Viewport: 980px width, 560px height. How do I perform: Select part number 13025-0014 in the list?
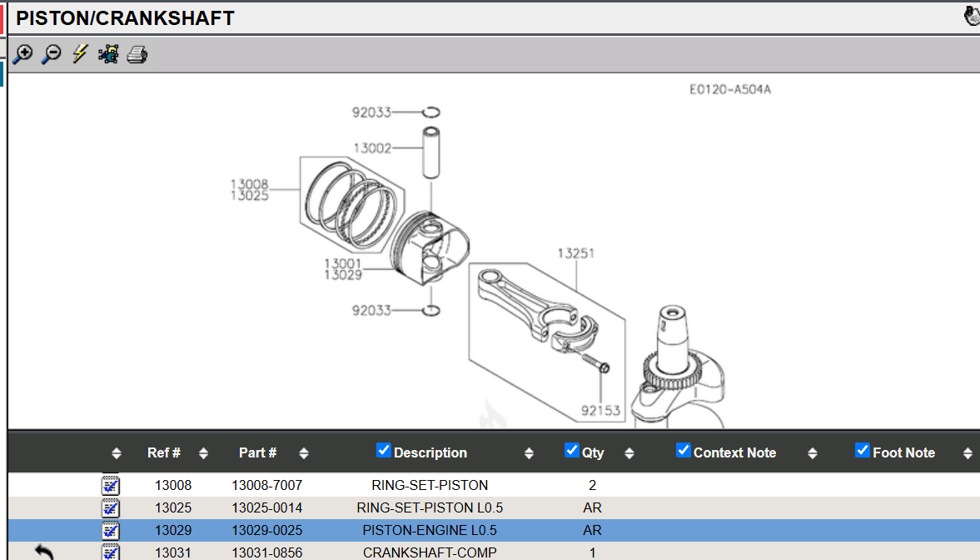(267, 507)
